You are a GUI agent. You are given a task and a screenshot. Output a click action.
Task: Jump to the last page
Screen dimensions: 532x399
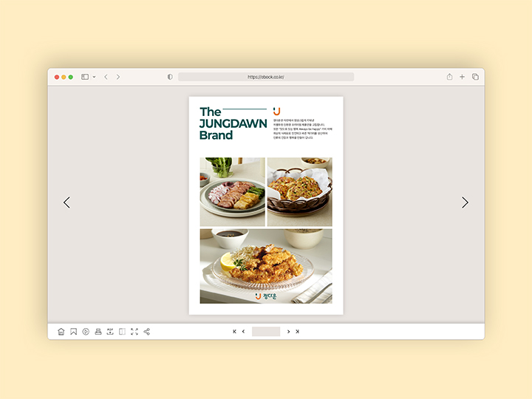(x=297, y=332)
